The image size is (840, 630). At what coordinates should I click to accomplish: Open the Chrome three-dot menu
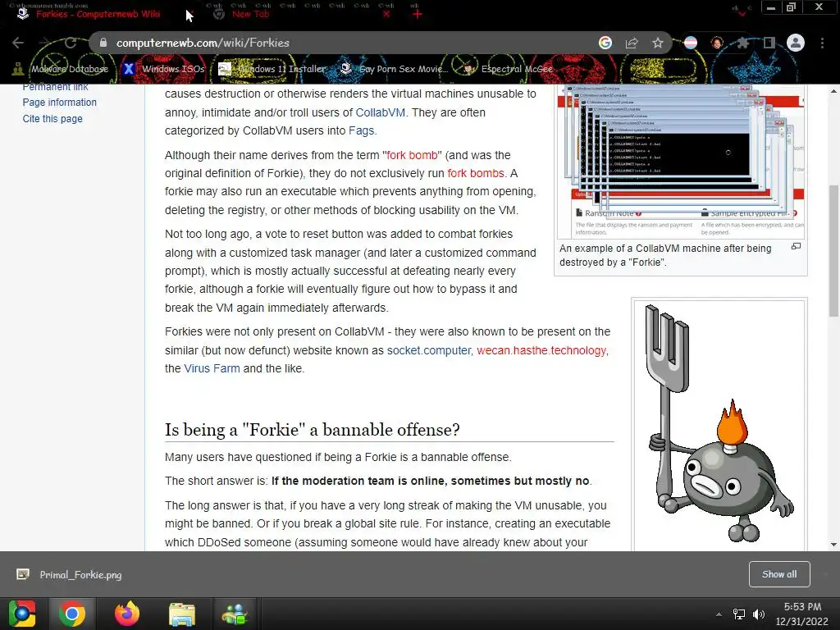822,43
